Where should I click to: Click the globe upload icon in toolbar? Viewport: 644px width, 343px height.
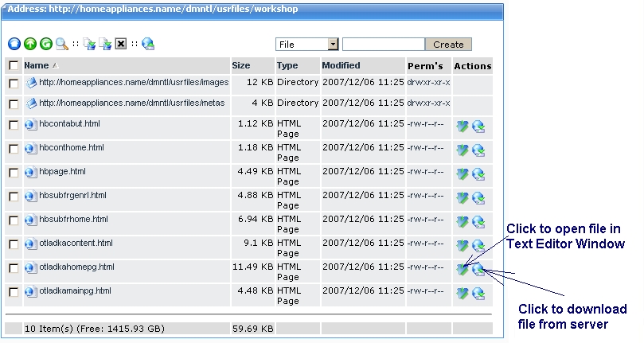coord(148,45)
